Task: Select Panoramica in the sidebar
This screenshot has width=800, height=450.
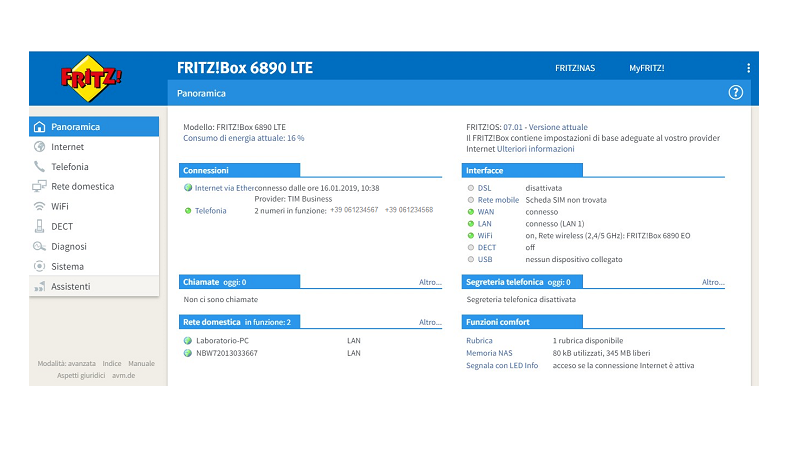Action: (x=94, y=127)
